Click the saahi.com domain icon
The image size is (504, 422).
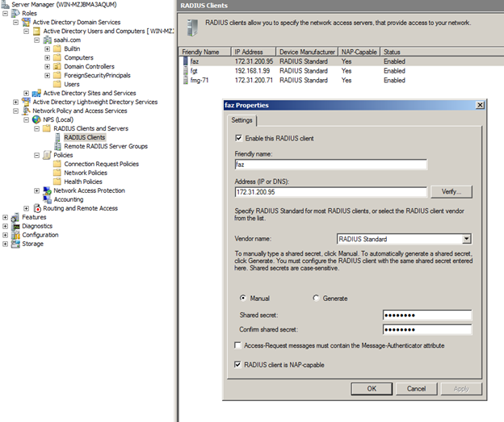[37, 40]
